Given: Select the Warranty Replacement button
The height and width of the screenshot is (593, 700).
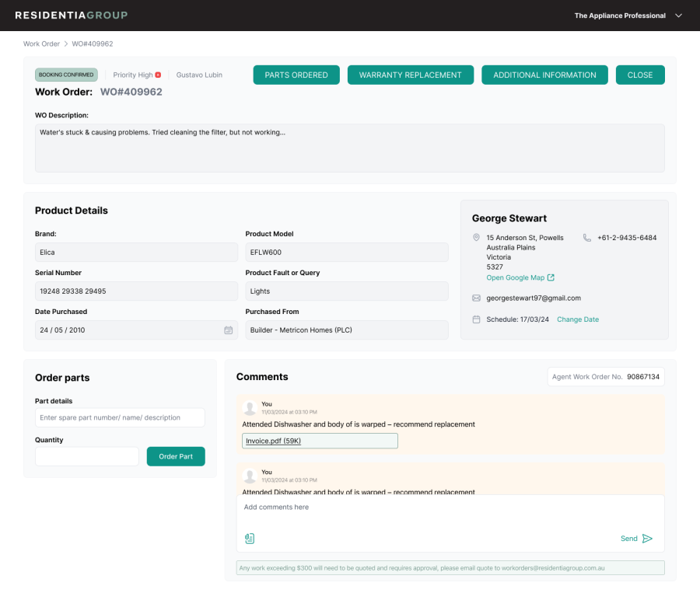Looking at the screenshot, I should (411, 75).
